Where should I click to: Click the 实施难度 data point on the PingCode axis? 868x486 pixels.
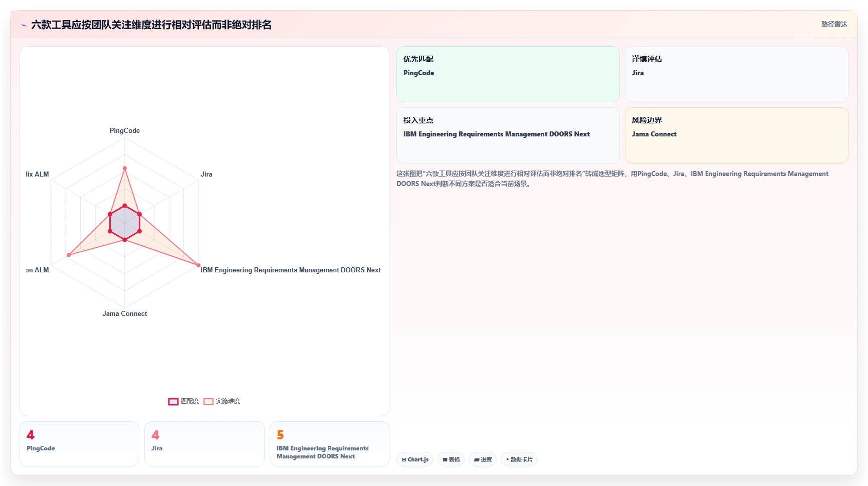125,168
